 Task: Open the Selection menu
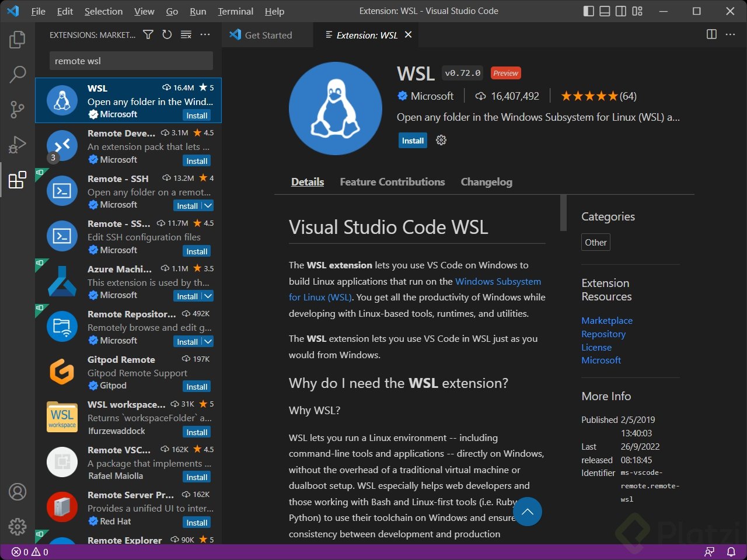[103, 11]
